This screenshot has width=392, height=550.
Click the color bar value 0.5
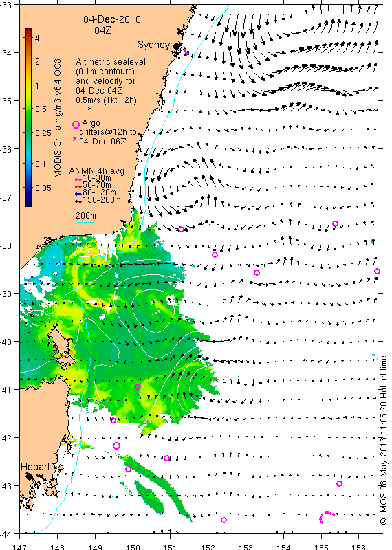[x=41, y=109]
